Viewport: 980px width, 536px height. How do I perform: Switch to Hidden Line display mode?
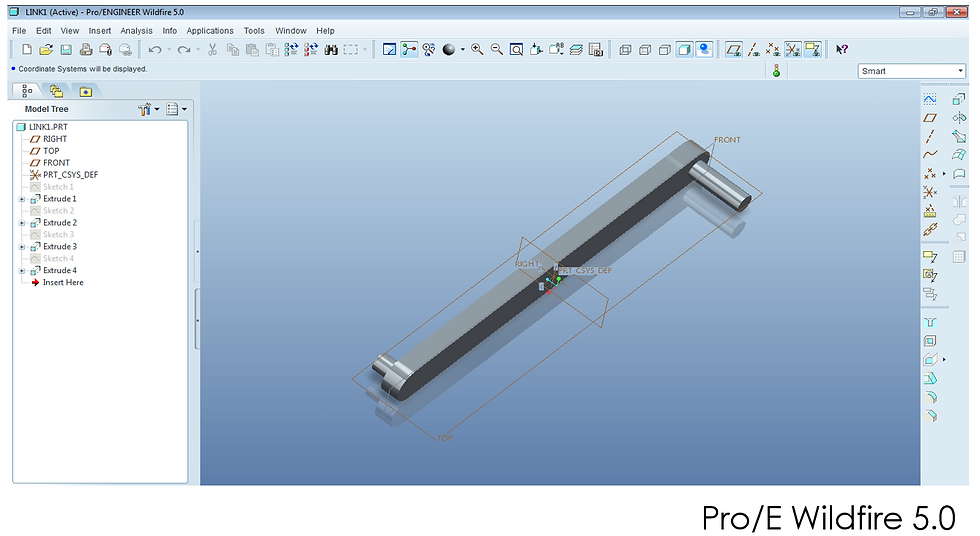click(645, 49)
